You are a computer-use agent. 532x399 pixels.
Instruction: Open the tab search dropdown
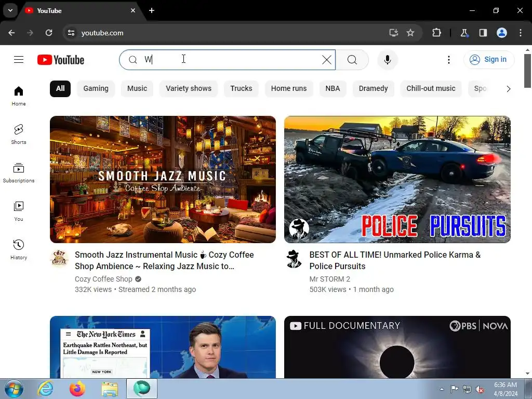(x=10, y=10)
